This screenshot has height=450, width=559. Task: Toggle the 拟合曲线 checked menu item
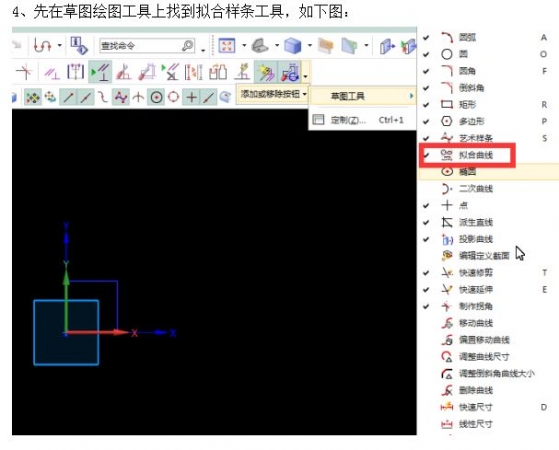[467, 155]
